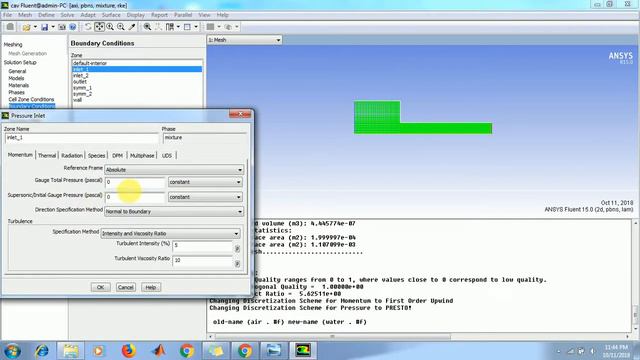Click the arrange workspace layout icon
The image size is (640, 360).
(x=170, y=27)
